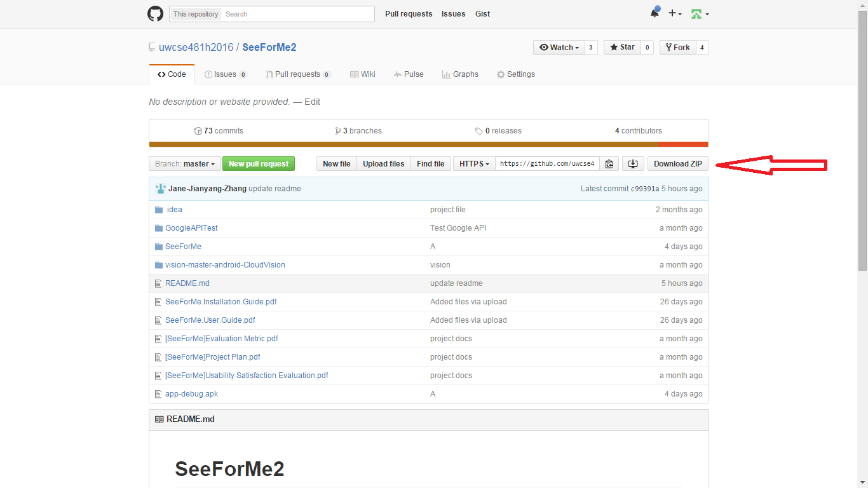Click the watchers count 3
The width and height of the screenshot is (868, 488).
pyautogui.click(x=591, y=48)
